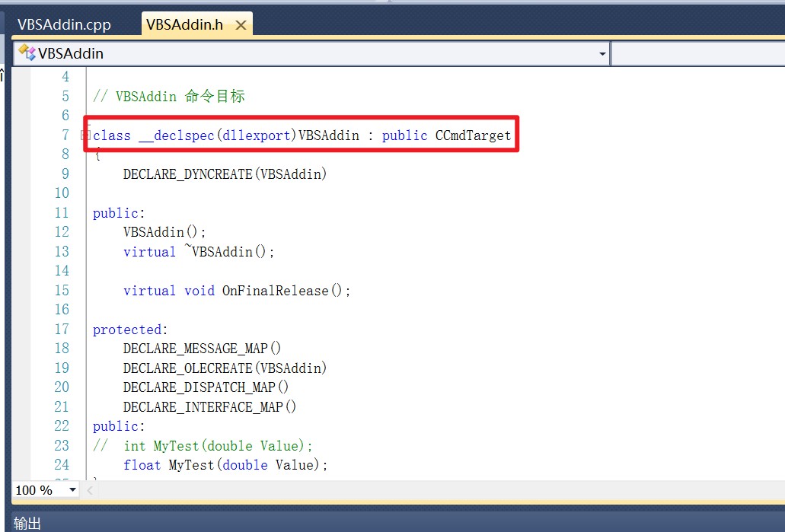Click the CCmdTarget base class name

click(x=473, y=135)
